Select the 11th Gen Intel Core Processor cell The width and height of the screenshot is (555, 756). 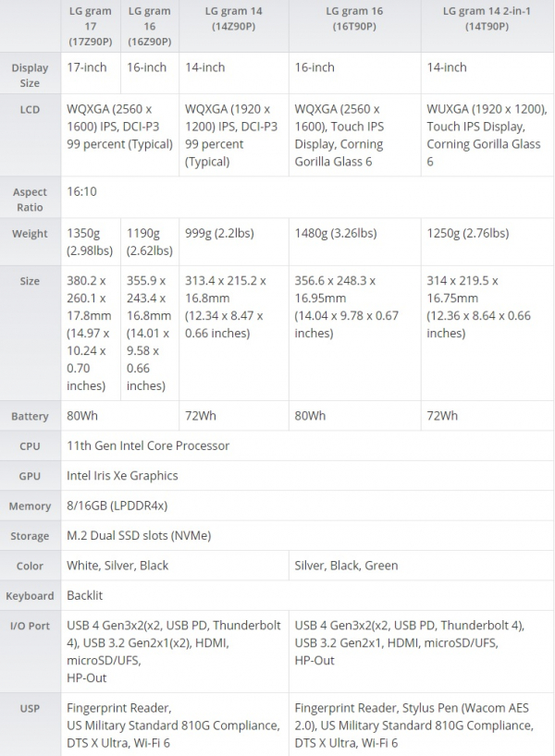[307, 445]
